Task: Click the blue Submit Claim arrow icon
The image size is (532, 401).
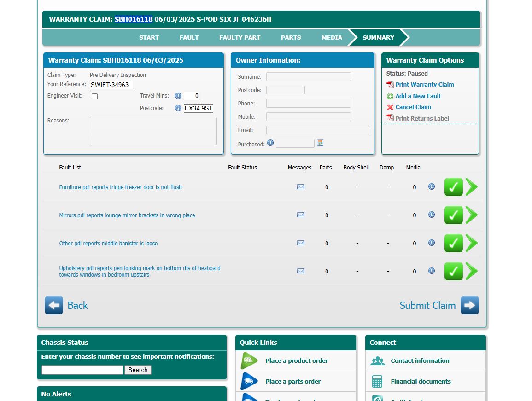Action: (470, 305)
